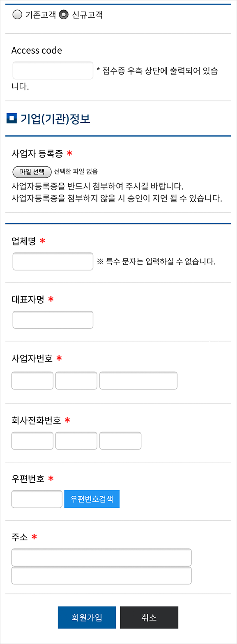Click the Access code input field
Image resolution: width=237 pixels, height=644 pixels.
point(53,71)
